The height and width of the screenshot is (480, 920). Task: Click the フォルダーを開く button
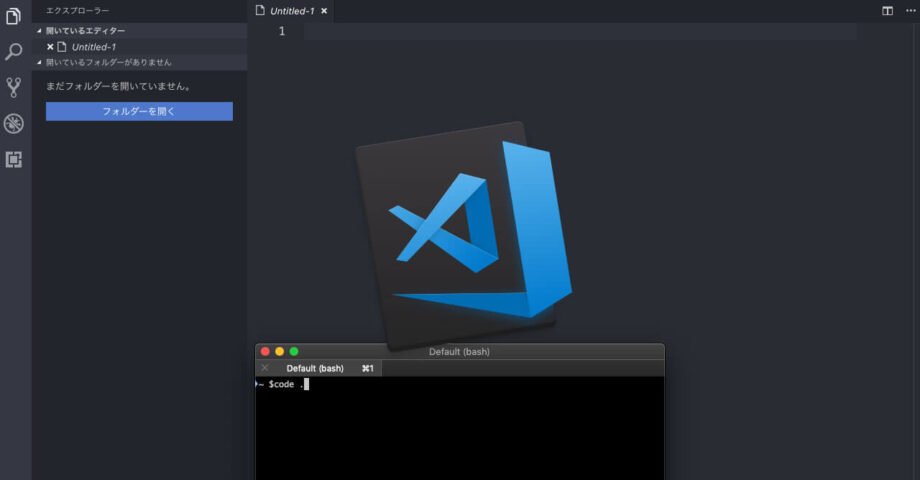[x=139, y=111]
